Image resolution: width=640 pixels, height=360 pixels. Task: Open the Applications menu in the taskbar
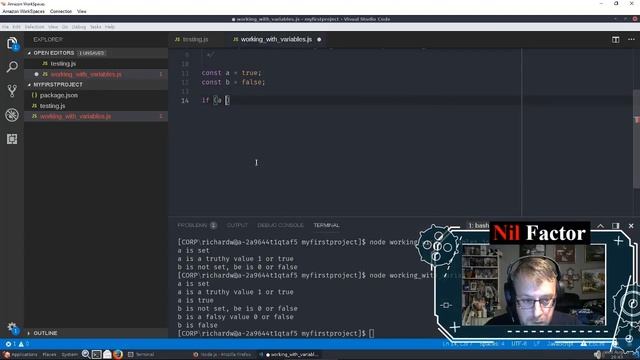point(20,355)
